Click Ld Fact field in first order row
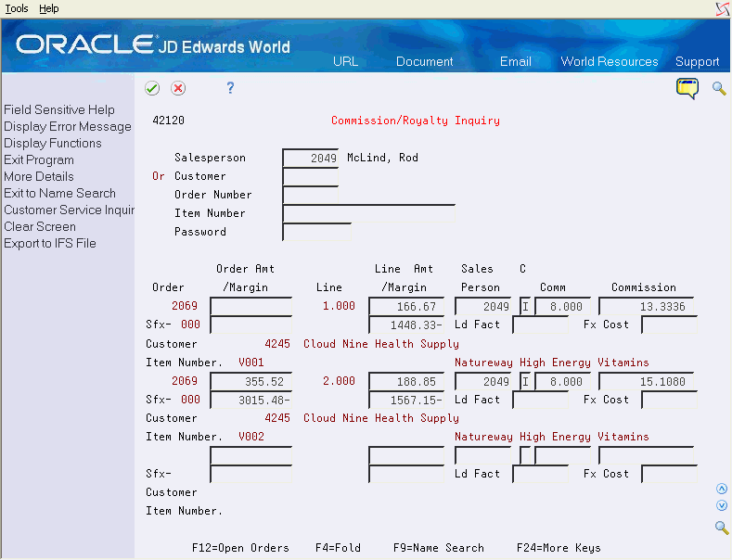This screenshot has height=560, width=732. pyautogui.click(x=541, y=325)
